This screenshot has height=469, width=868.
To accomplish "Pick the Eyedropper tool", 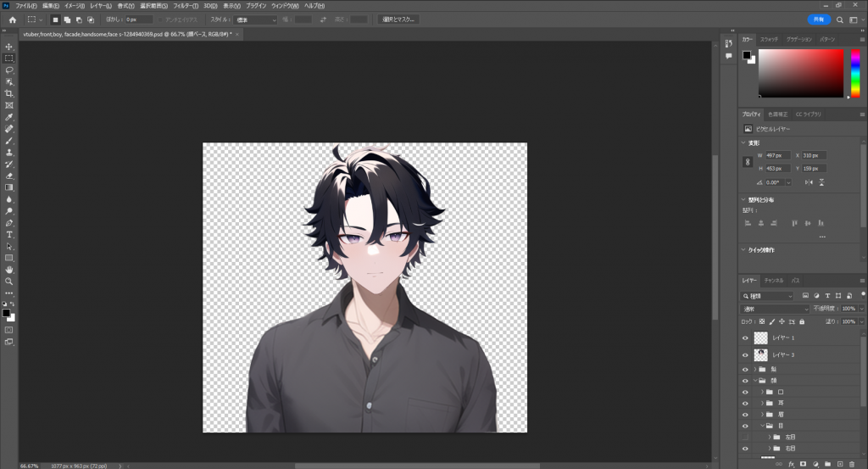I will pyautogui.click(x=9, y=117).
